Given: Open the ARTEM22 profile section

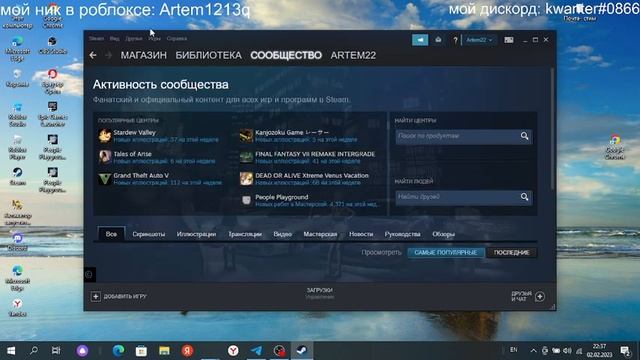Looking at the screenshot, I should pyautogui.click(x=353, y=55).
